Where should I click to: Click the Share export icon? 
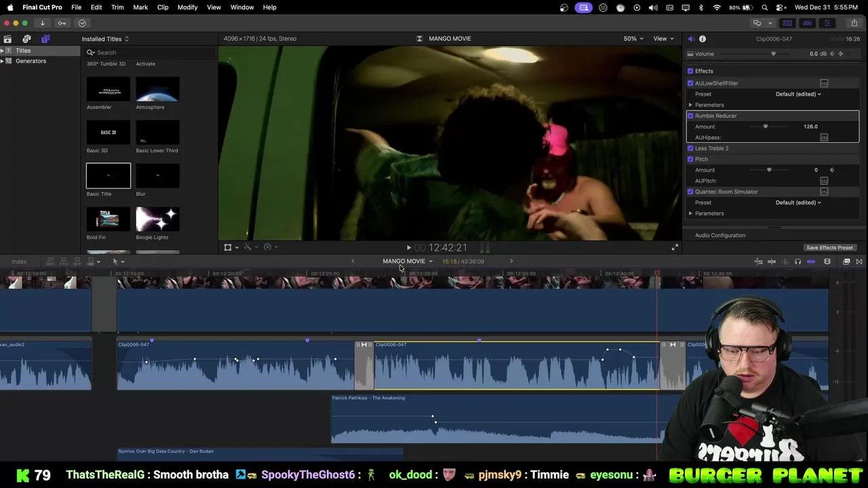tap(854, 23)
